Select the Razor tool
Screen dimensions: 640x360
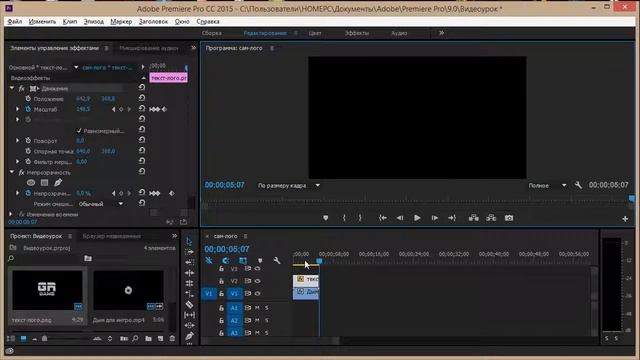tap(189, 304)
